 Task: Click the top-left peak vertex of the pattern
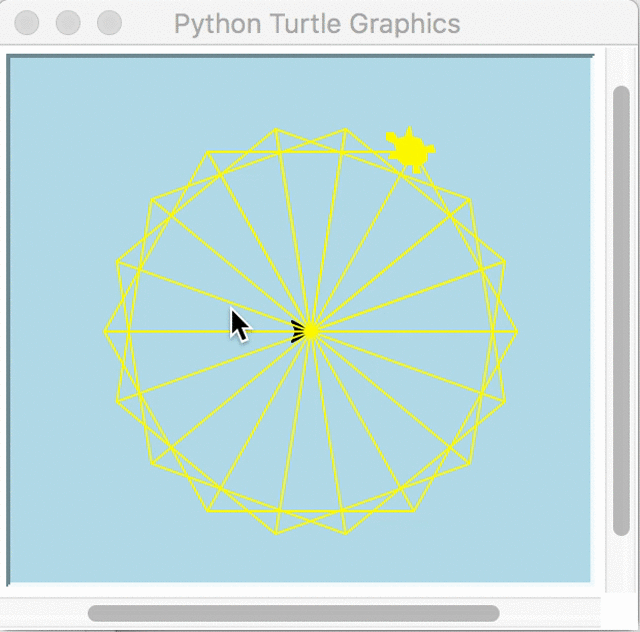[277, 129]
